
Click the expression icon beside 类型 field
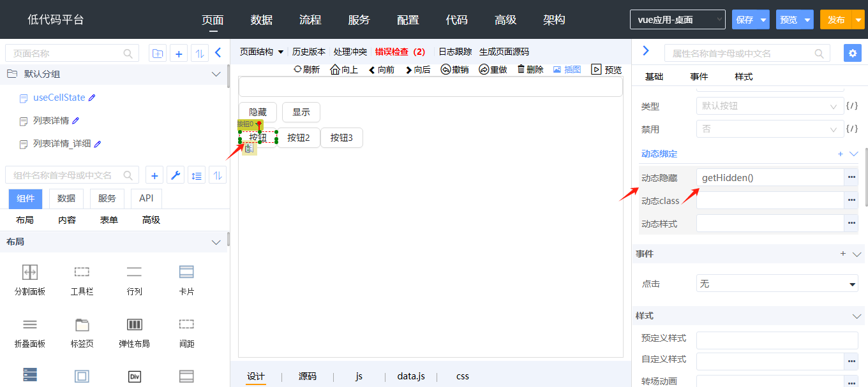point(852,106)
